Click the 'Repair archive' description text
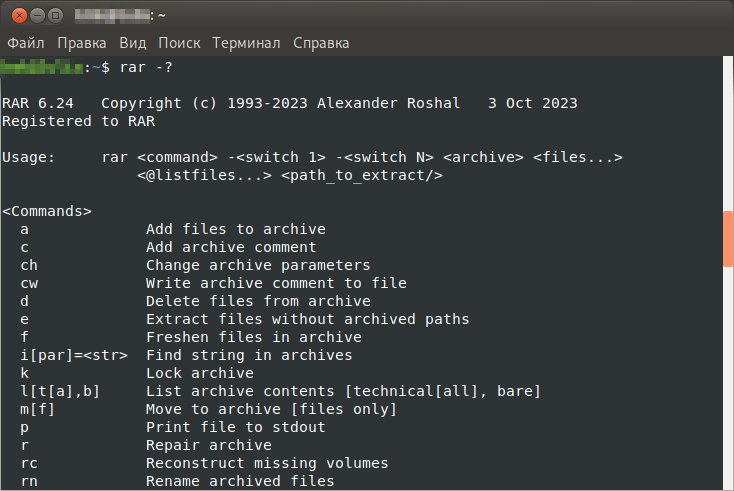Viewport: 734px width, 491px height. [x=208, y=445]
